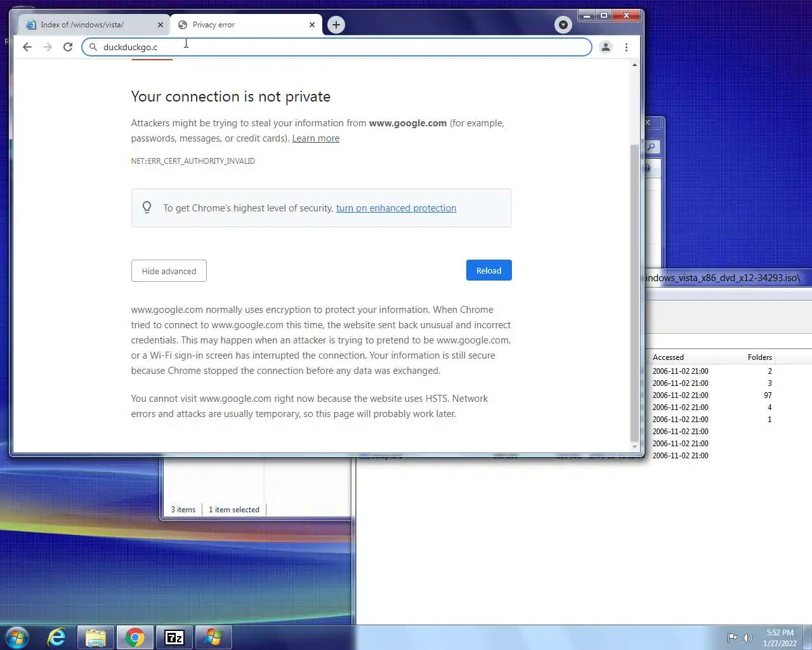Viewport: 812px width, 650px height.
Task: Close the Index of /windows/vista/ tab
Action: coord(160,25)
